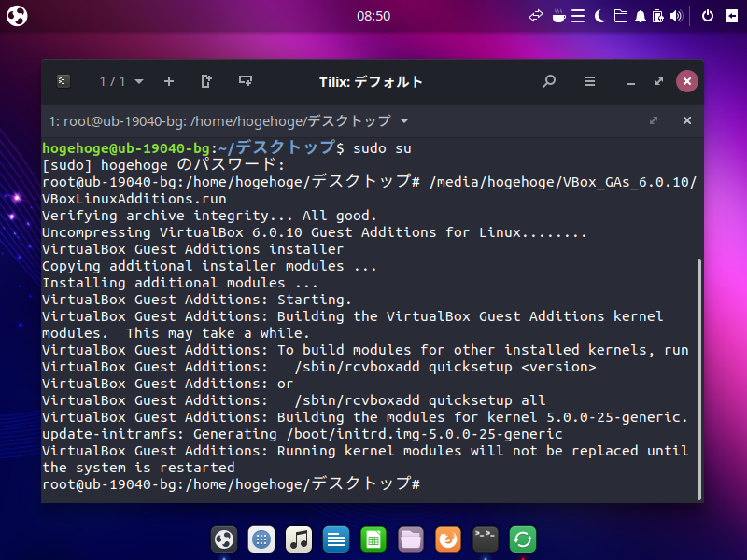Click "VBoxLinuxAdditions.run" text in terminal
The height and width of the screenshot is (560, 747).
[x=134, y=199]
